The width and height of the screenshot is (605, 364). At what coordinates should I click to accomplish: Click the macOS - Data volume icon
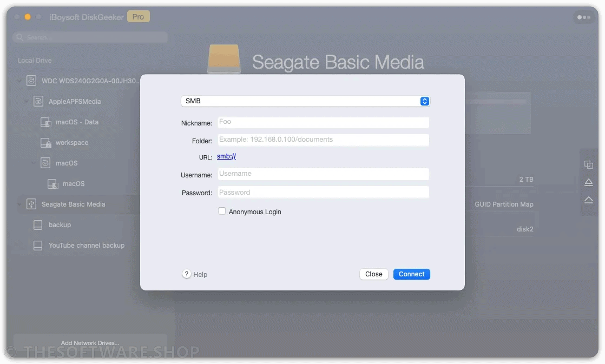(46, 122)
